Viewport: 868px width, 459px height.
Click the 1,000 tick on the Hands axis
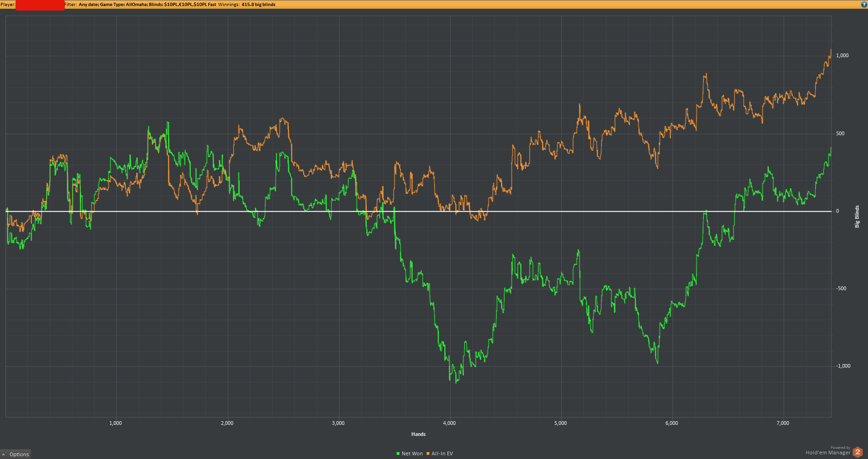tap(116, 423)
